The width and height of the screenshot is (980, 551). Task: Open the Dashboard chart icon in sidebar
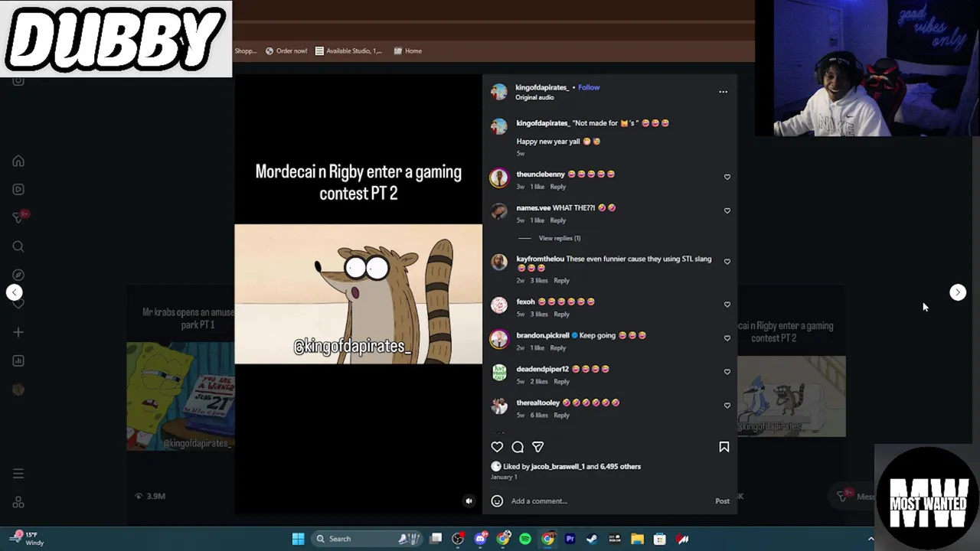(x=18, y=360)
